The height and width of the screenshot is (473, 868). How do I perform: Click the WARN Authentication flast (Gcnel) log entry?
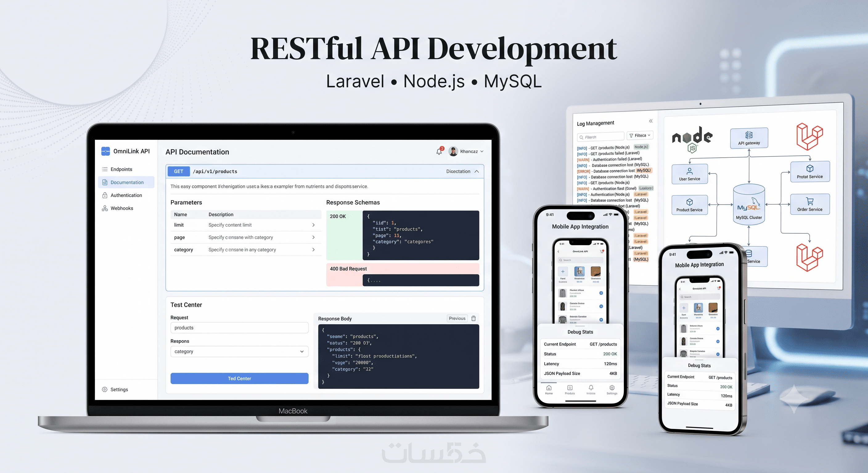point(615,188)
